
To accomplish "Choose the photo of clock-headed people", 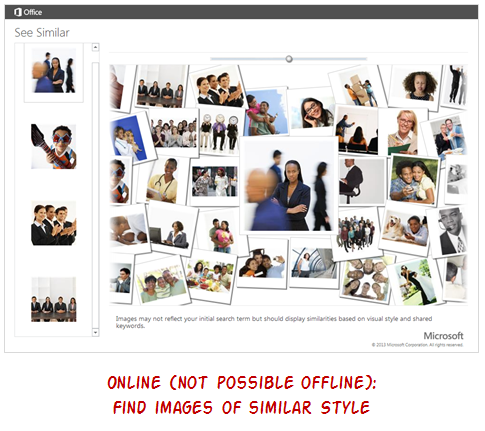I will tap(220, 132).
